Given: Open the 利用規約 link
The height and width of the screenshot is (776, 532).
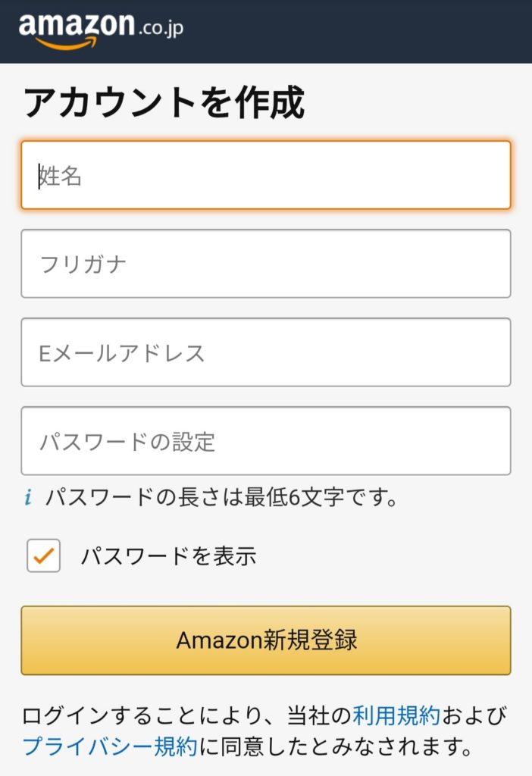Looking at the screenshot, I should [396, 715].
